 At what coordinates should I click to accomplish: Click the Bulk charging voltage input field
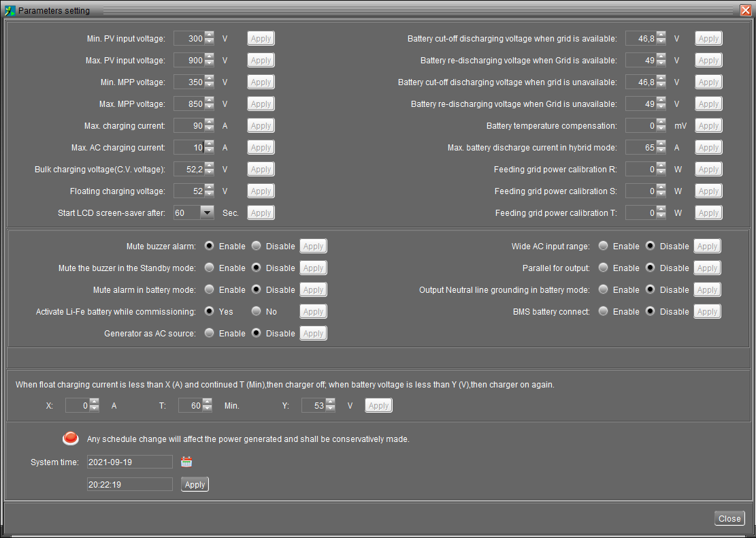coord(188,170)
